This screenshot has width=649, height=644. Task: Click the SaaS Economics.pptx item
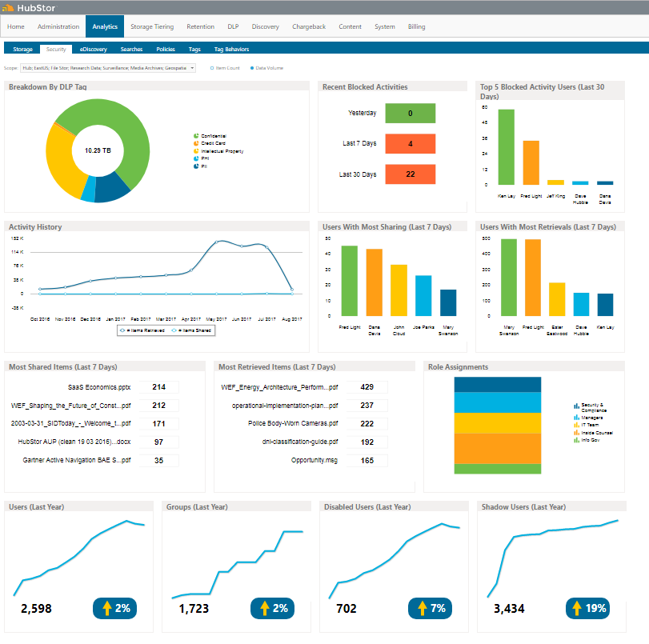coord(99,387)
